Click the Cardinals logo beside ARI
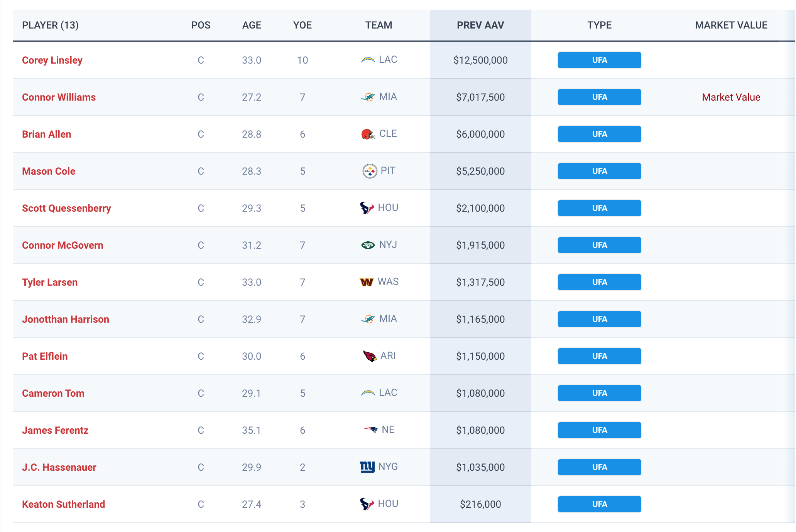Image resolution: width=796 pixels, height=532 pixels. [x=370, y=356]
